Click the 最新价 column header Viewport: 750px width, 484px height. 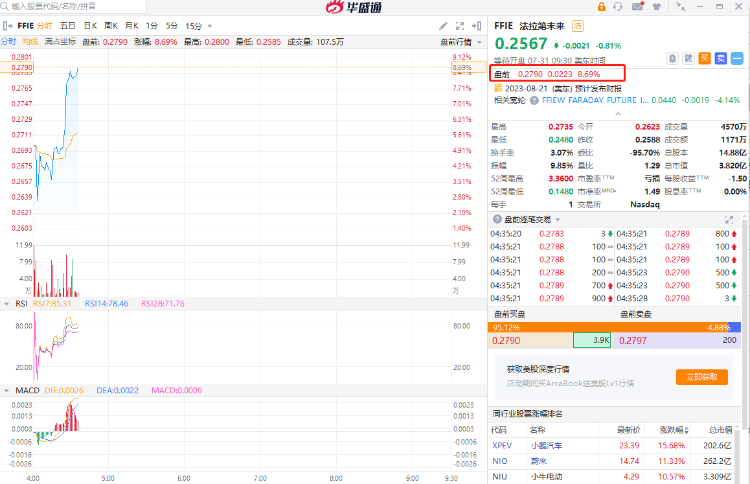click(x=628, y=430)
